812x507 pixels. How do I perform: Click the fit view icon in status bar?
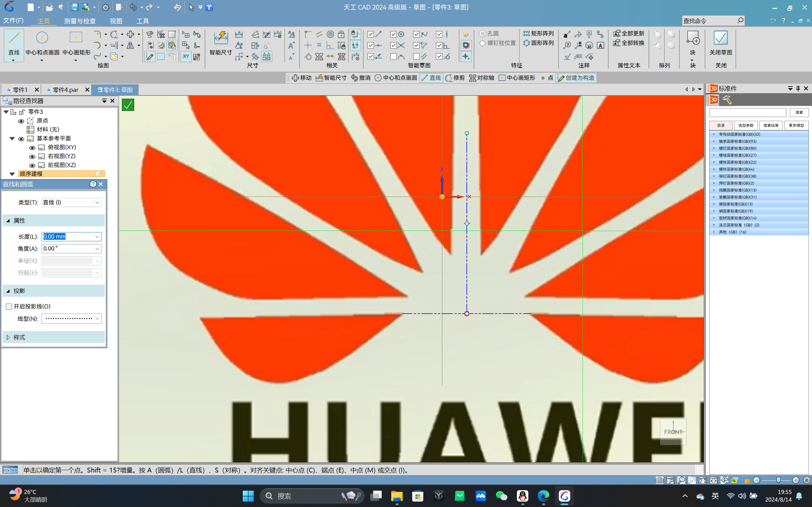[703, 480]
